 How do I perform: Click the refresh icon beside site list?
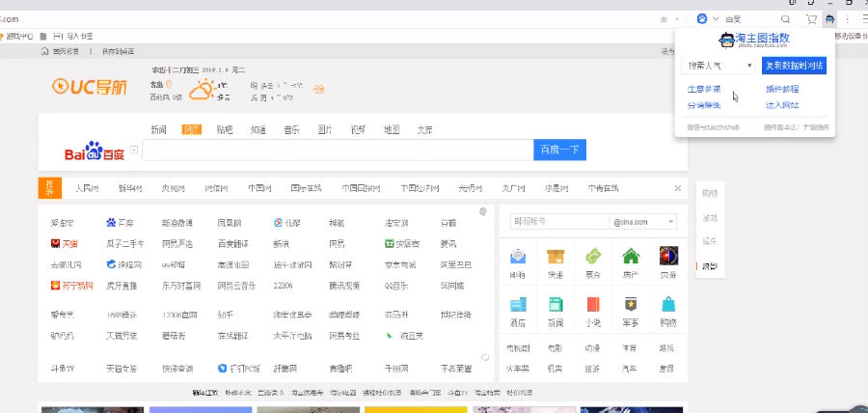485,358
